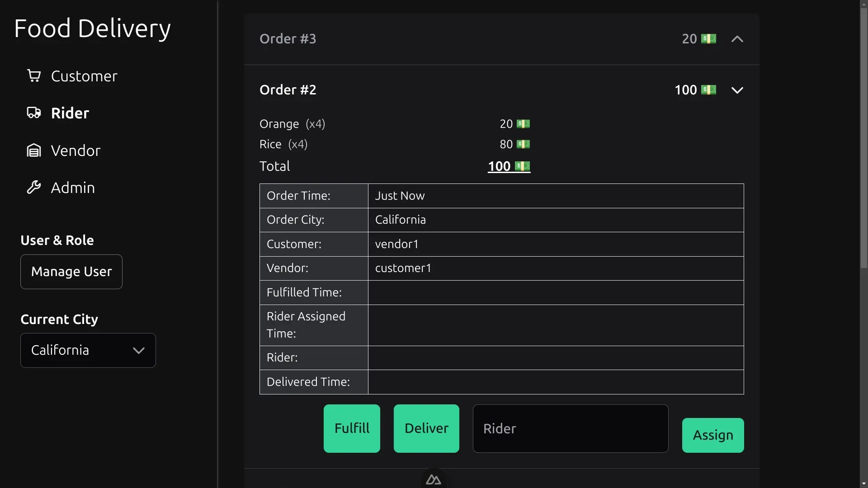The height and width of the screenshot is (488, 868).
Task: Click money icon beside Total 100
Action: (523, 166)
